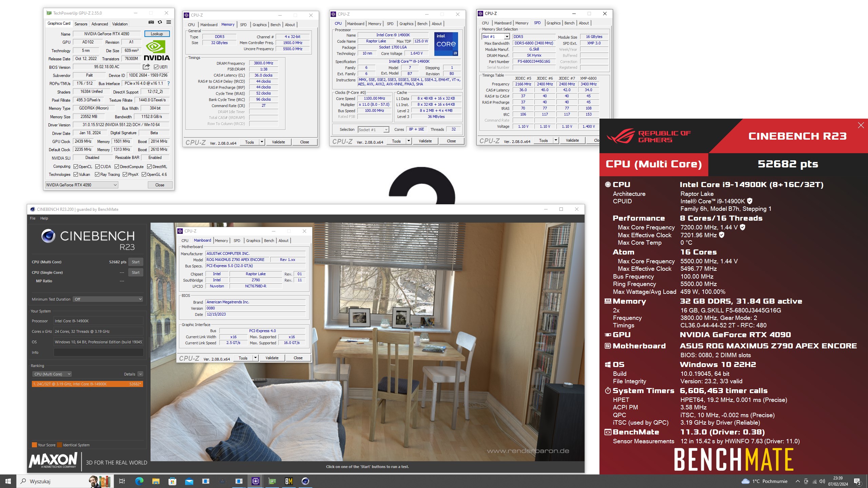Toggle the OpenCL checkbox in GPU-Z
Viewport: 868px width, 488px height.
(x=76, y=167)
